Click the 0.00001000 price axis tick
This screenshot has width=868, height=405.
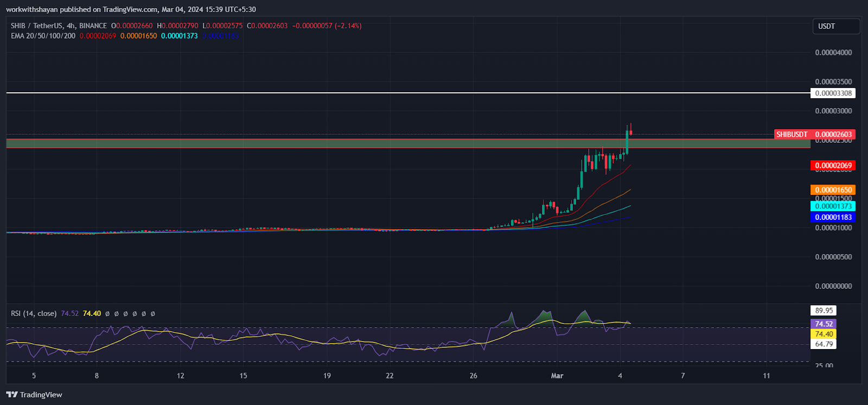point(833,228)
